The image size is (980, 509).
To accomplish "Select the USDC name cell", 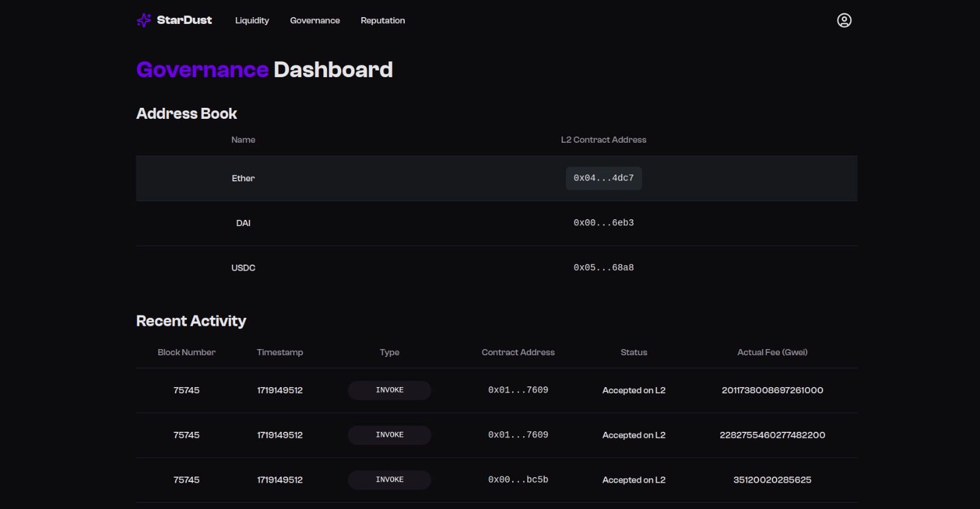I will [243, 268].
